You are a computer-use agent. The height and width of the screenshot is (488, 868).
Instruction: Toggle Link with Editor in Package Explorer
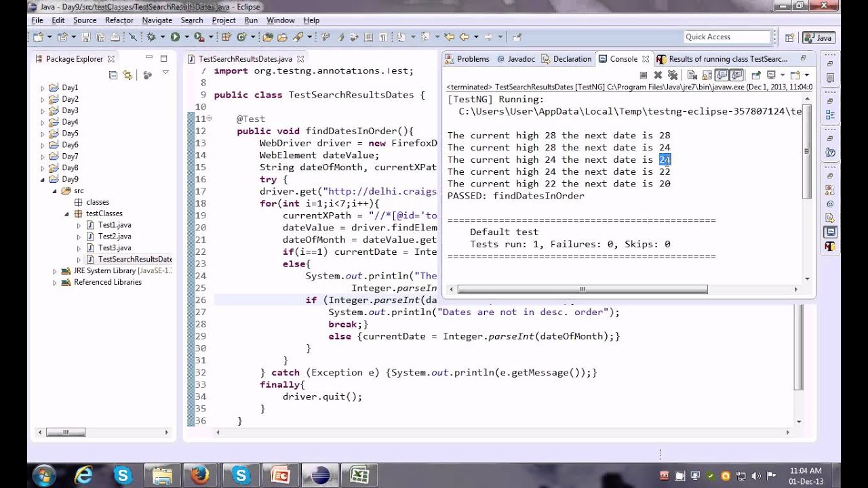click(x=127, y=75)
